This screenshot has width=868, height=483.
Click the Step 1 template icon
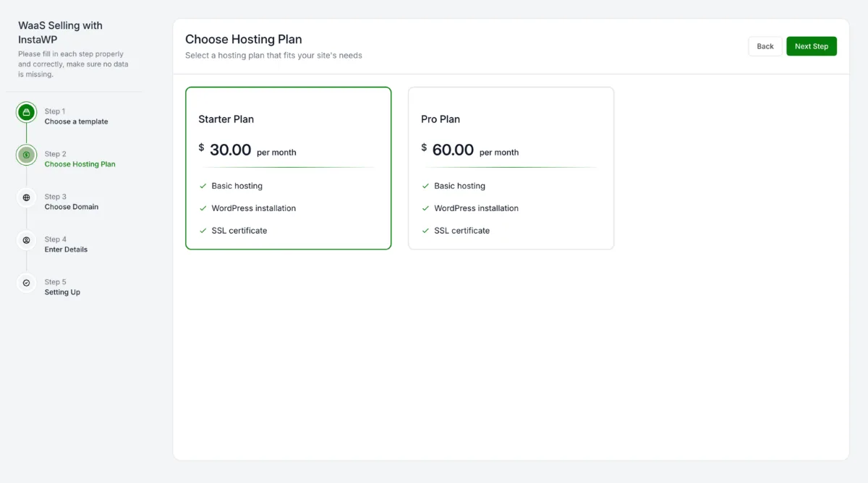[x=27, y=112]
